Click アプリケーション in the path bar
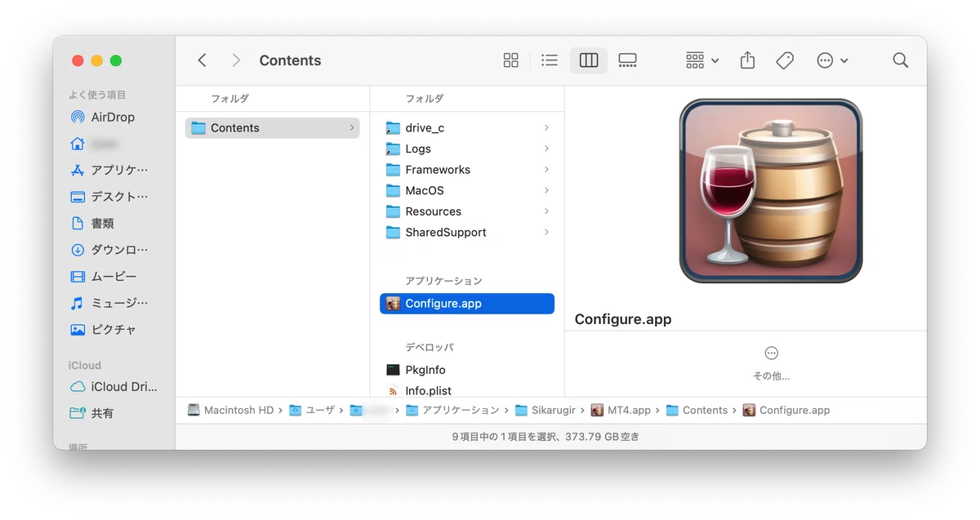The image size is (980, 520). 453,411
